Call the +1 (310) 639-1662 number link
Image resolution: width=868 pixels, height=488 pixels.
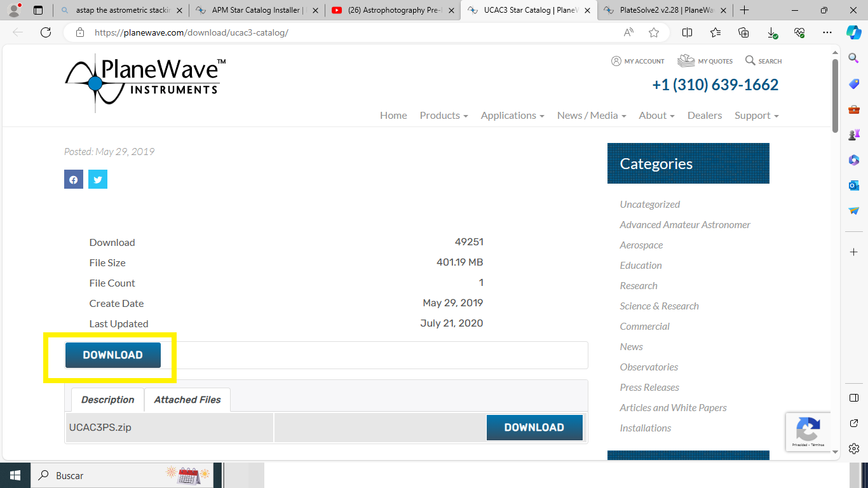pyautogui.click(x=715, y=85)
